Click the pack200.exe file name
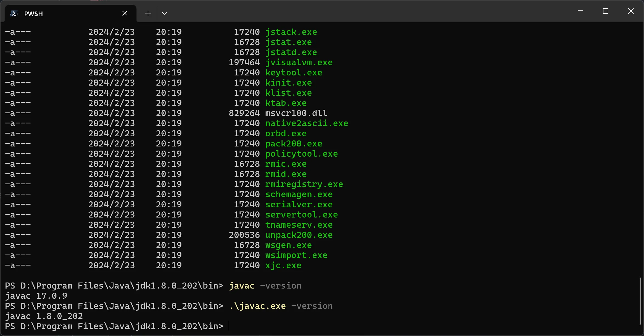This screenshot has height=336, width=644. coord(294,144)
